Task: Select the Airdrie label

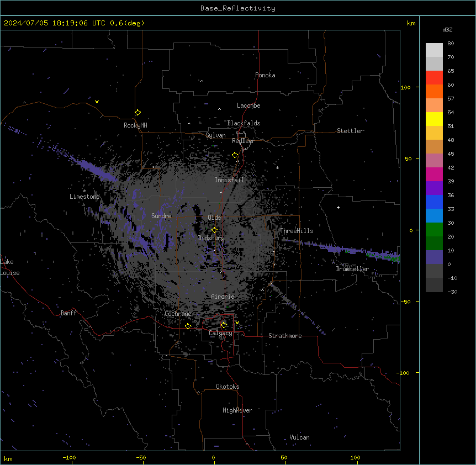Action: 223,297
